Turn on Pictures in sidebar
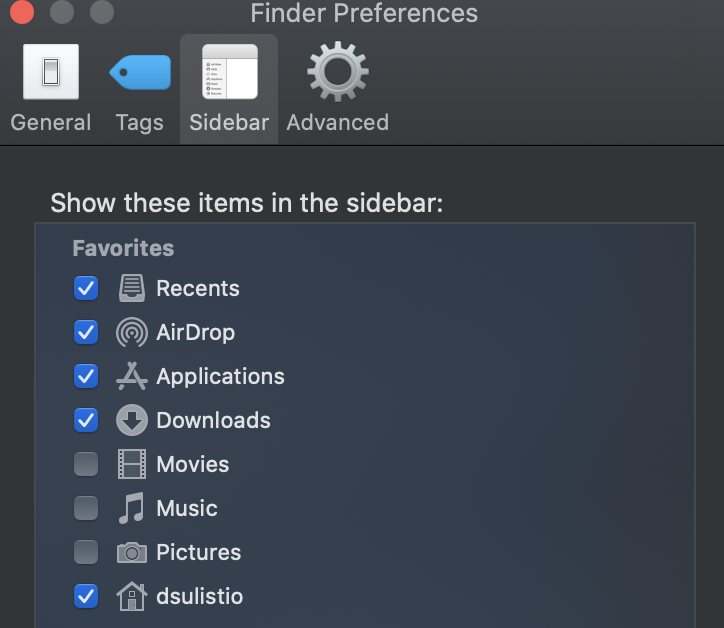 tap(86, 552)
